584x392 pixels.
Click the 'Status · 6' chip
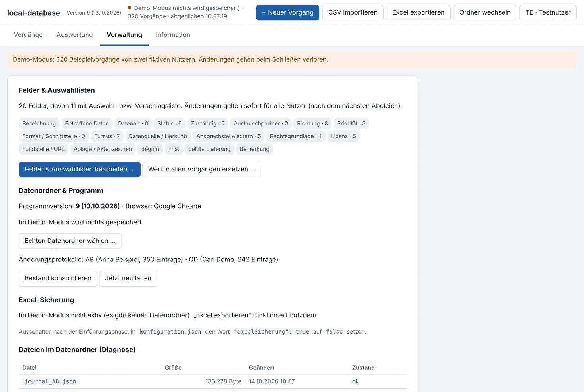[169, 124]
